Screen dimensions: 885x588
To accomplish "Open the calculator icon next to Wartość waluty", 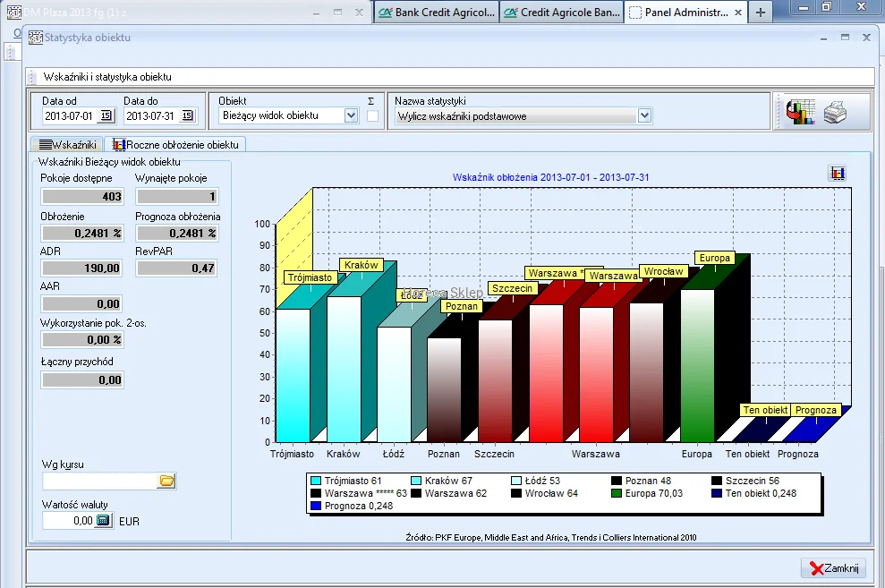I will tap(103, 520).
